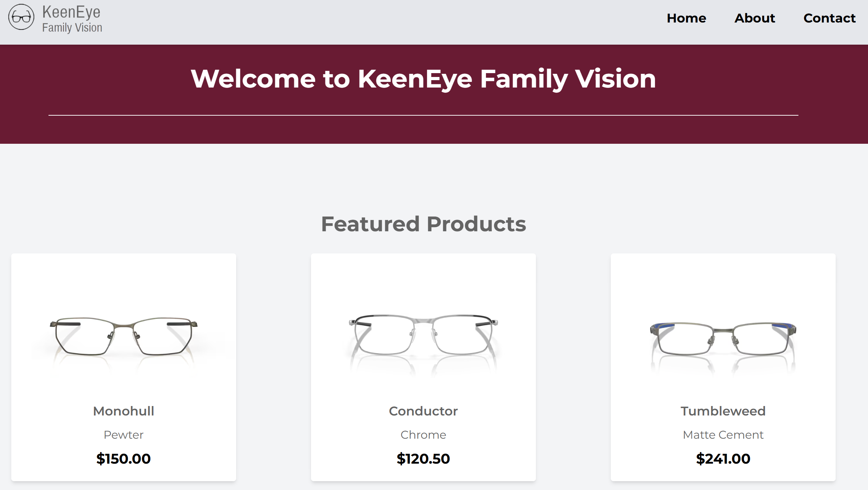Click the Pewter color label
The image size is (868, 490).
pyautogui.click(x=124, y=435)
